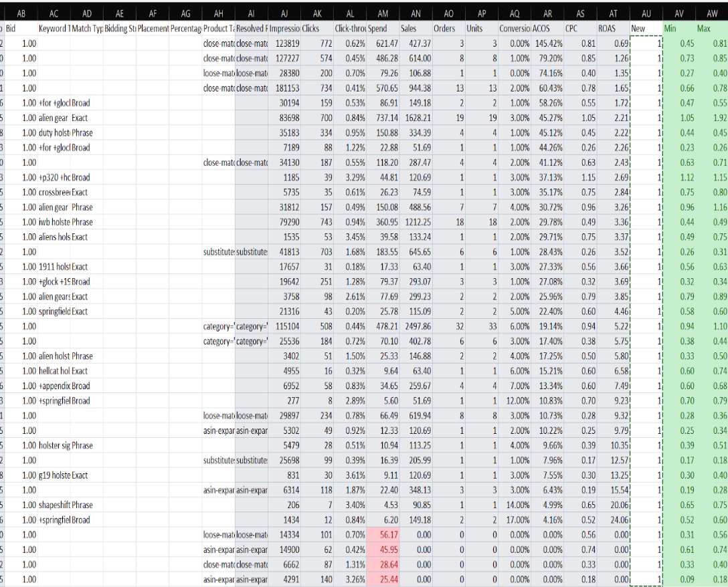Viewport: 728px width, 587px height.
Task: Click the green Min header cell
Action: click(x=669, y=29)
